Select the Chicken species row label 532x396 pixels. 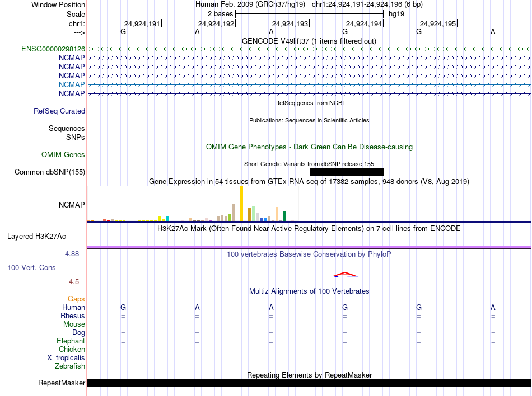(72, 349)
